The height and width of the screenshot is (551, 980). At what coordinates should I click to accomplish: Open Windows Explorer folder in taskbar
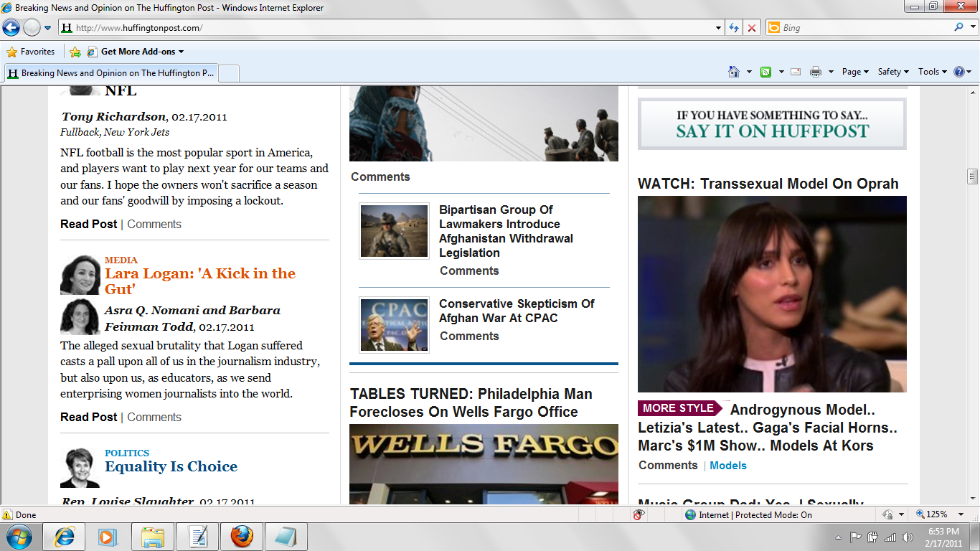(153, 537)
